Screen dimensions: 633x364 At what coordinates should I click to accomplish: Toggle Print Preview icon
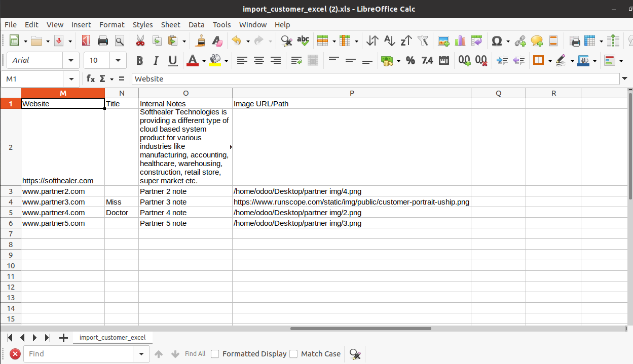pyautogui.click(x=120, y=41)
